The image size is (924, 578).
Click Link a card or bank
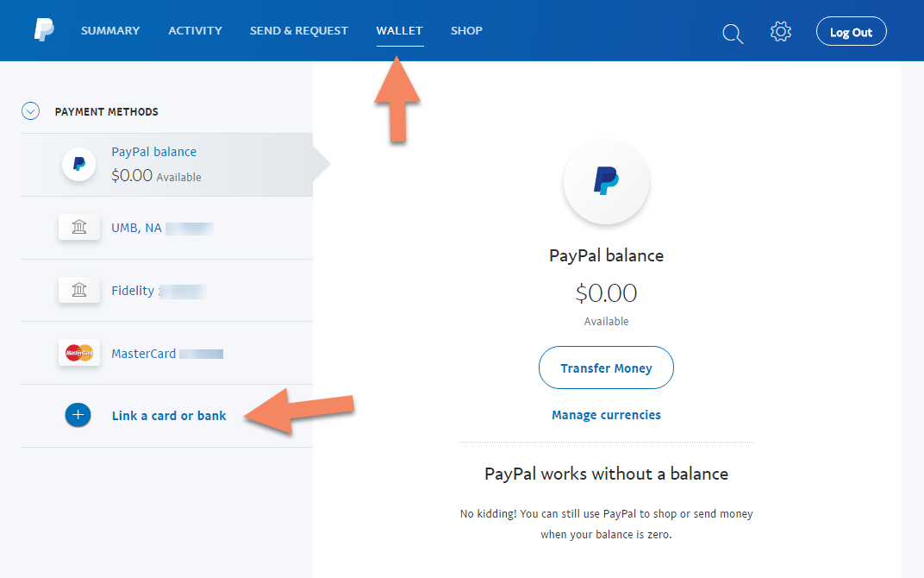(169, 416)
